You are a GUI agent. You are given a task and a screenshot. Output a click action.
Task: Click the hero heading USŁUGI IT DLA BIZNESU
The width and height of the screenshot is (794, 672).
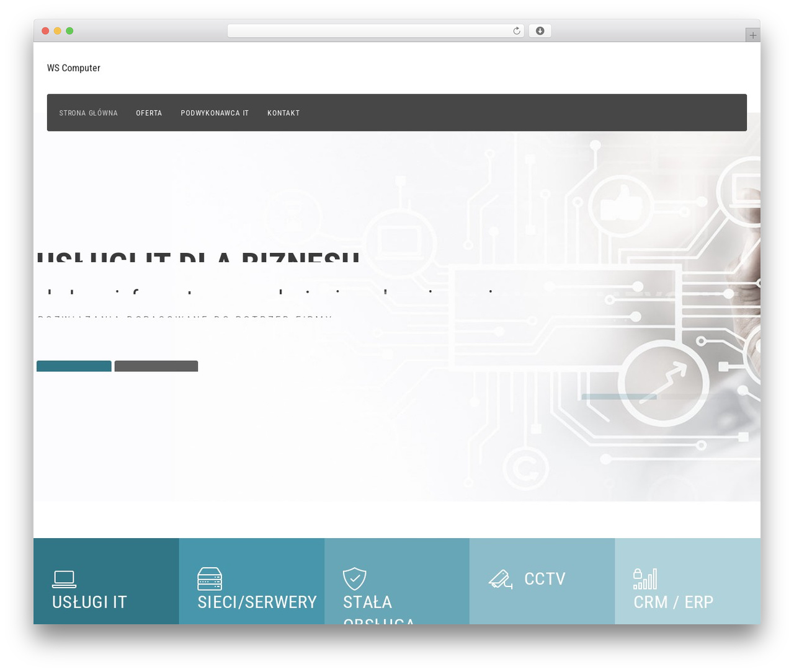pyautogui.click(x=198, y=257)
